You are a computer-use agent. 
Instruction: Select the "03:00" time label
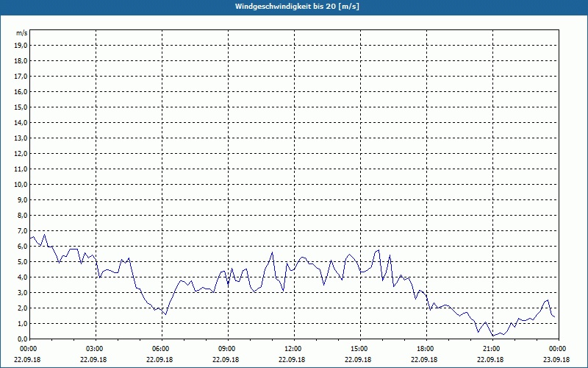pos(96,349)
